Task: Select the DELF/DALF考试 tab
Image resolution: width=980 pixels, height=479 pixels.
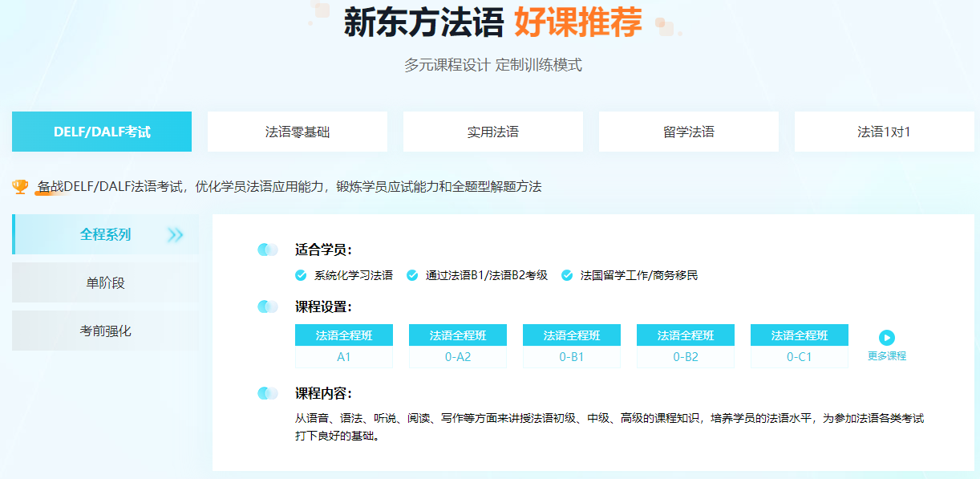Action: (x=102, y=132)
